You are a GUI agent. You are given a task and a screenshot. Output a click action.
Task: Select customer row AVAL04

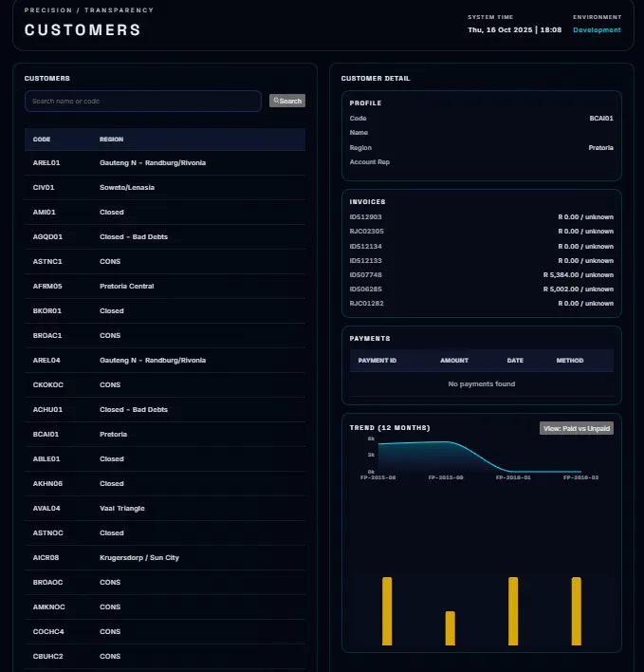coord(165,509)
